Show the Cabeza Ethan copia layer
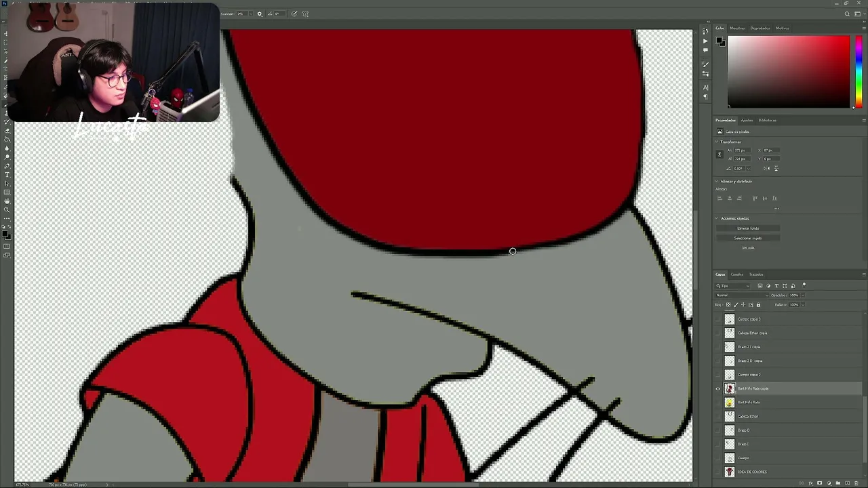Image resolution: width=868 pixels, height=488 pixels. click(718, 333)
